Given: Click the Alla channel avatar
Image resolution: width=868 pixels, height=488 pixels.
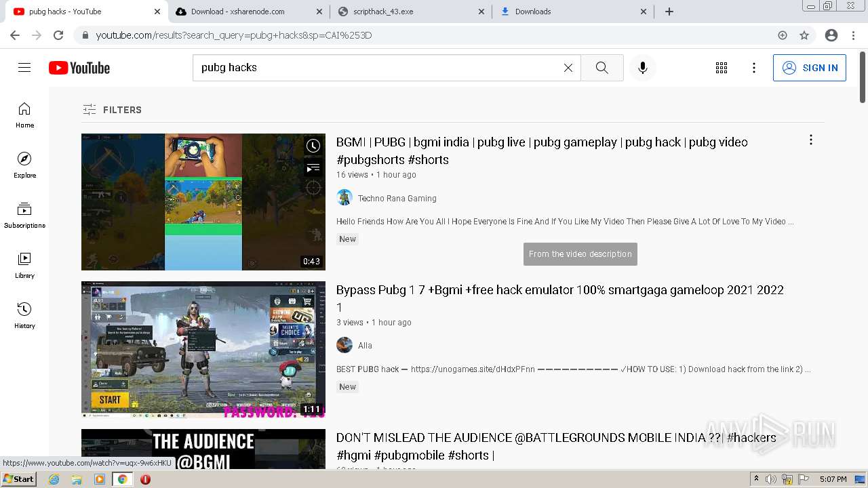Looking at the screenshot, I should [344, 345].
